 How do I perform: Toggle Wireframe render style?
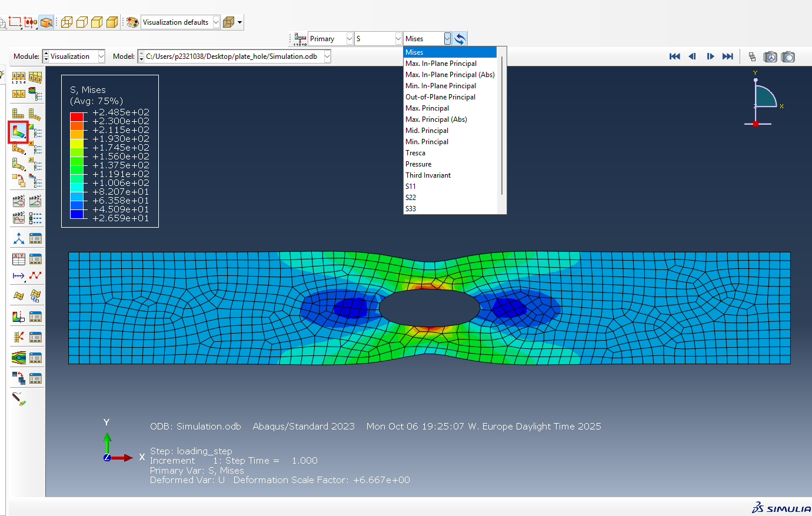[x=66, y=22]
